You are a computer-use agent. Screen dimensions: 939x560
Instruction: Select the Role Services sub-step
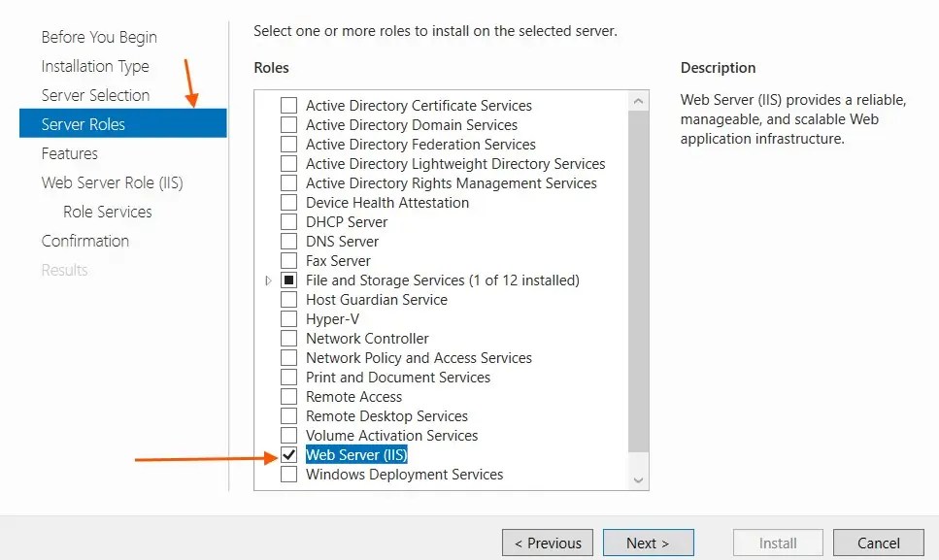click(107, 212)
